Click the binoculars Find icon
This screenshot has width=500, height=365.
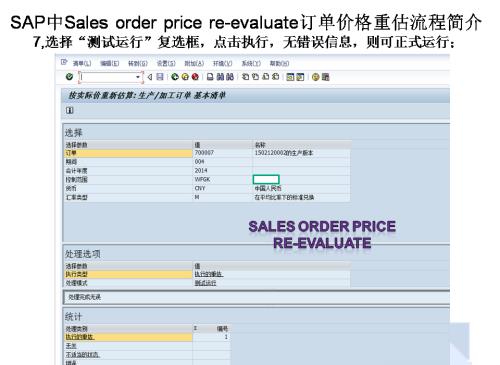(220, 77)
